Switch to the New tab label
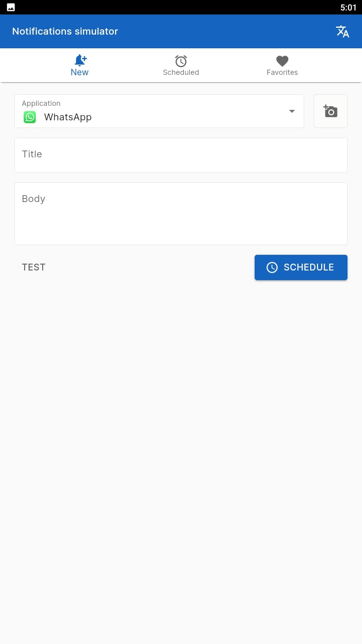 point(80,72)
